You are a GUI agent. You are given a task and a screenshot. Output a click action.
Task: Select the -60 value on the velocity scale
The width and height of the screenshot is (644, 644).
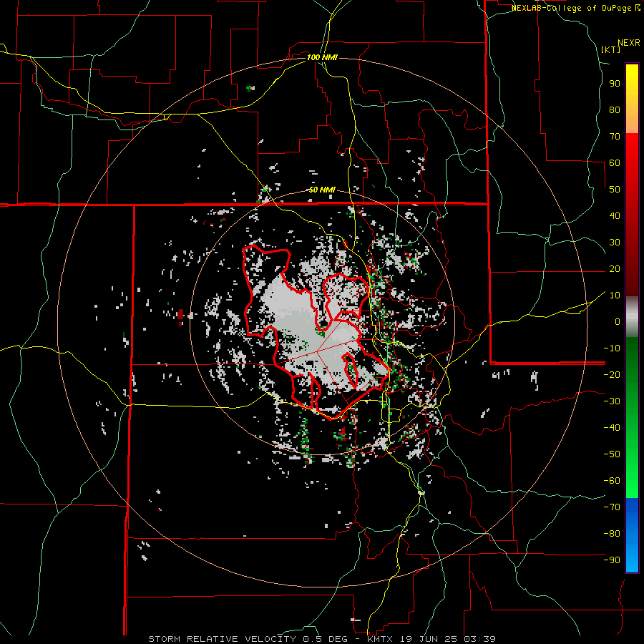pos(612,481)
